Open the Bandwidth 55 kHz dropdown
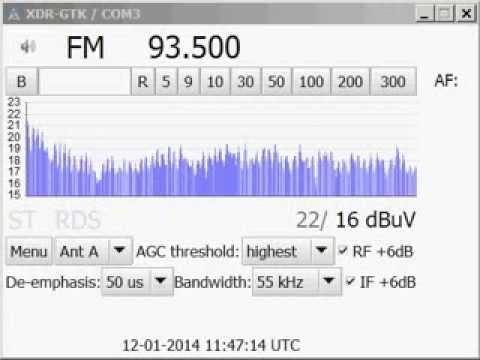480x360 pixels. click(297, 282)
